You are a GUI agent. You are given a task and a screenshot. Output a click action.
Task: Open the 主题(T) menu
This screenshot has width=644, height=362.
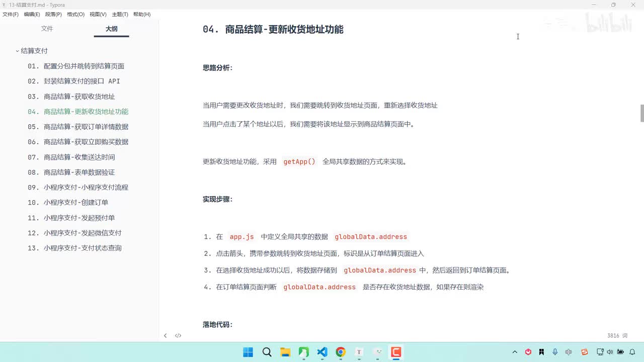(x=120, y=15)
